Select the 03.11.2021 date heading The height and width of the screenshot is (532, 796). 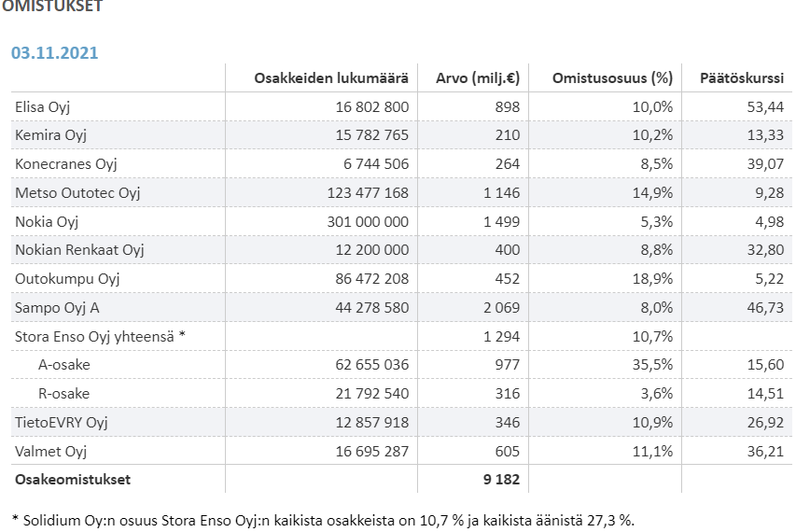(54, 52)
